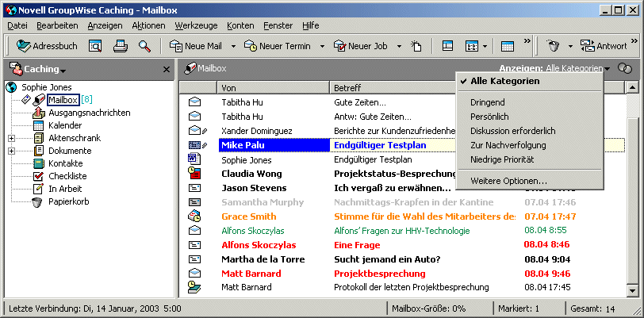Open the Kalender folder
644x318 pixels.
click(65, 125)
